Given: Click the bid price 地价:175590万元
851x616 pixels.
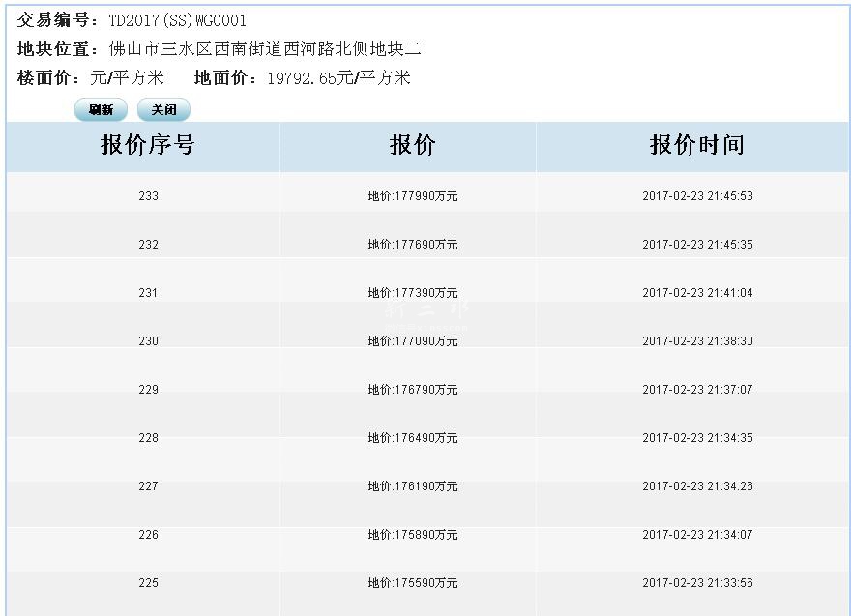Looking at the screenshot, I should pos(413,583).
